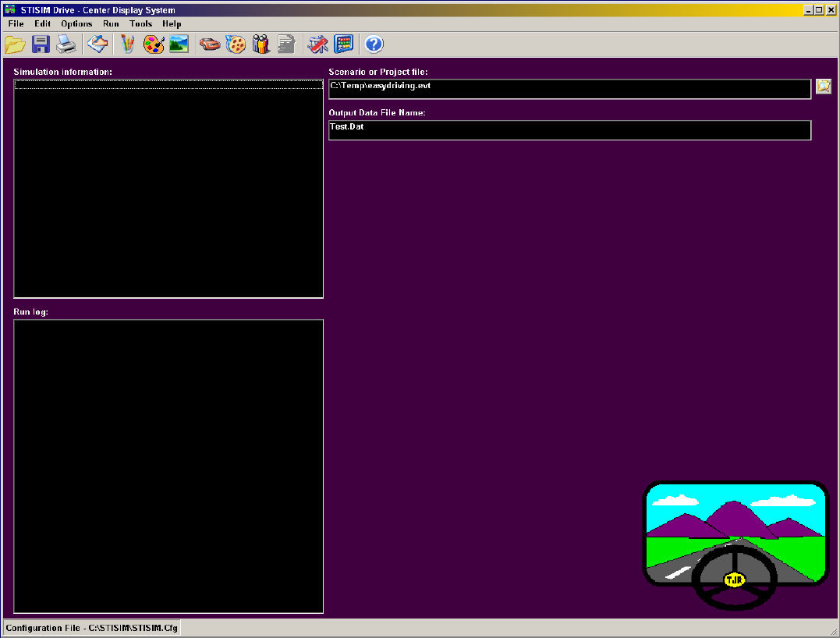The height and width of the screenshot is (638, 840).
Task: Close the STISIM Drive window
Action: (x=831, y=10)
